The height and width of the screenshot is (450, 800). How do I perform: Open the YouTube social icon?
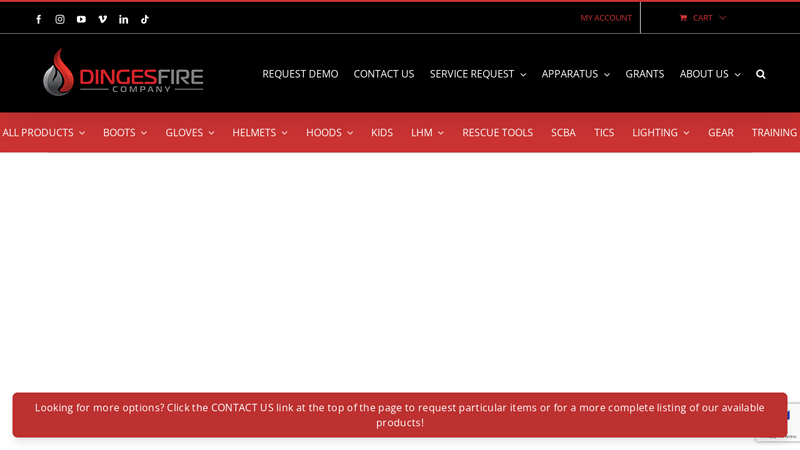coord(81,19)
